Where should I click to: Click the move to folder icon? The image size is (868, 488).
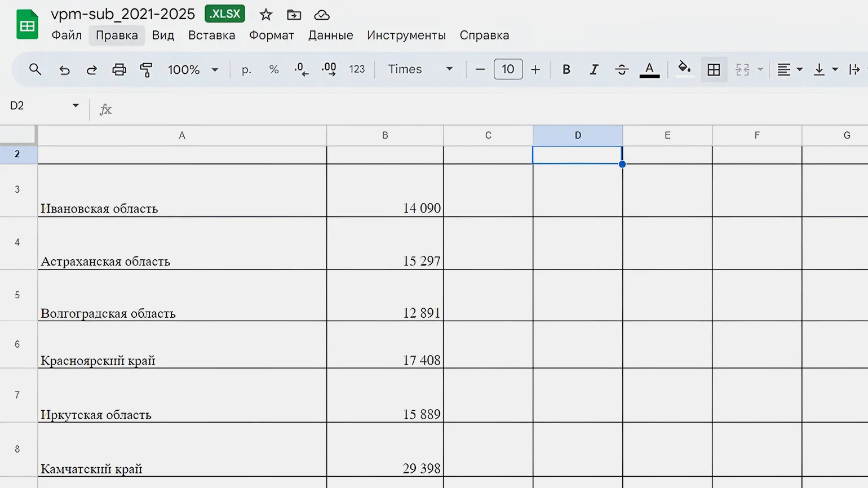[294, 15]
